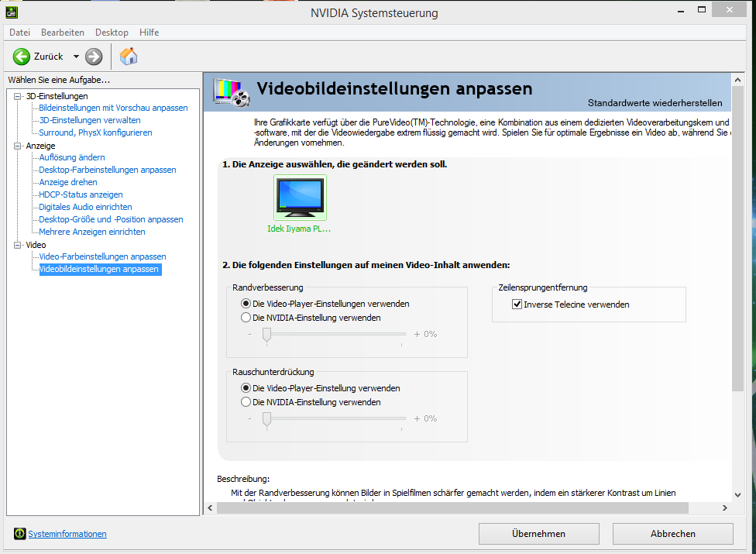This screenshot has width=756, height=554.
Task: Collapse the Video tree node
Action: (17, 245)
